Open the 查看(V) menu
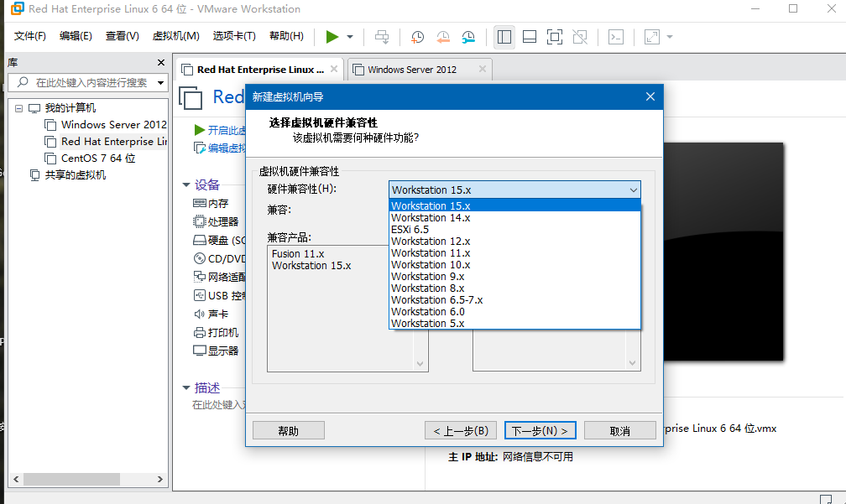The width and height of the screenshot is (846, 504). tap(122, 36)
